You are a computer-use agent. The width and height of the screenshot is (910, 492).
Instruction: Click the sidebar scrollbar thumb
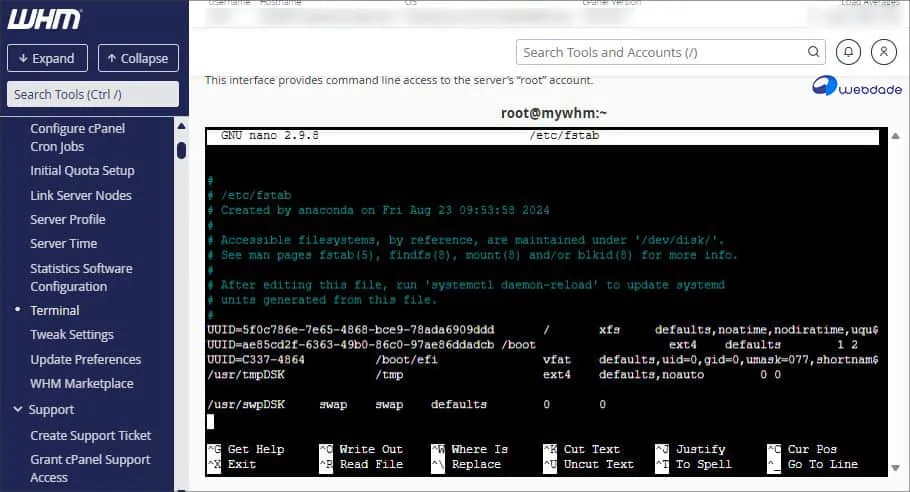coord(181,150)
